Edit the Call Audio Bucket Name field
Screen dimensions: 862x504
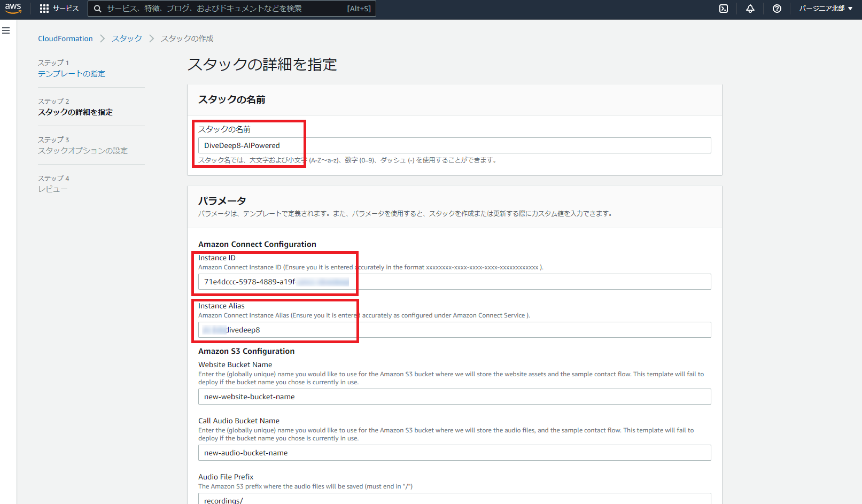click(454, 453)
